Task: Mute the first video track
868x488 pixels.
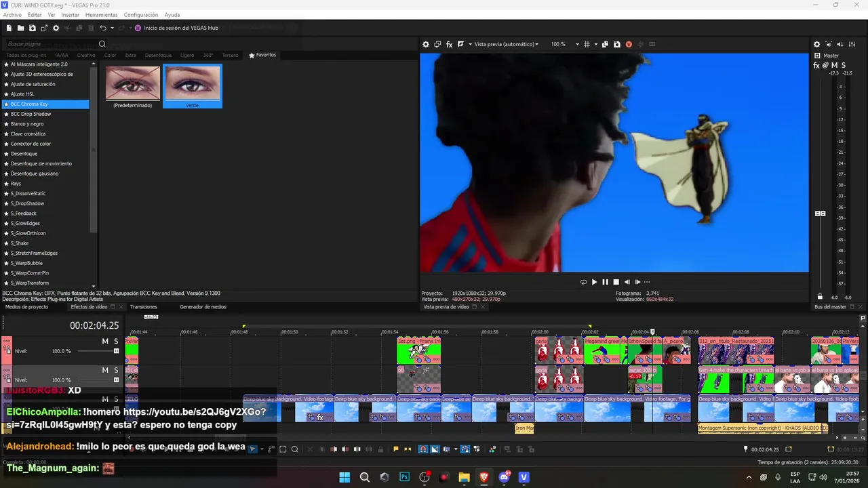Action: [105, 341]
